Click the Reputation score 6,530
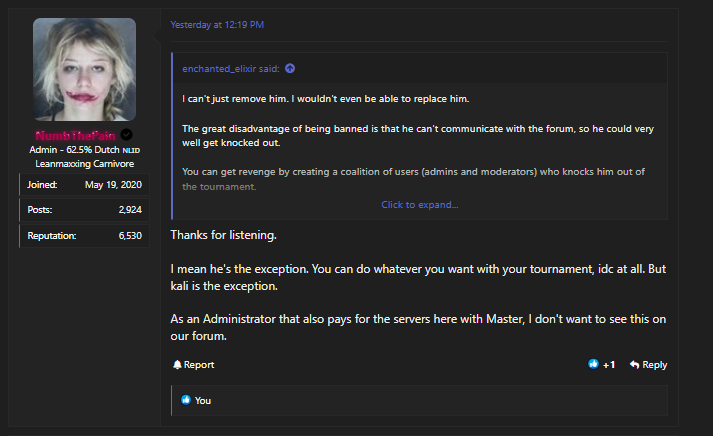713x436 pixels. point(129,235)
